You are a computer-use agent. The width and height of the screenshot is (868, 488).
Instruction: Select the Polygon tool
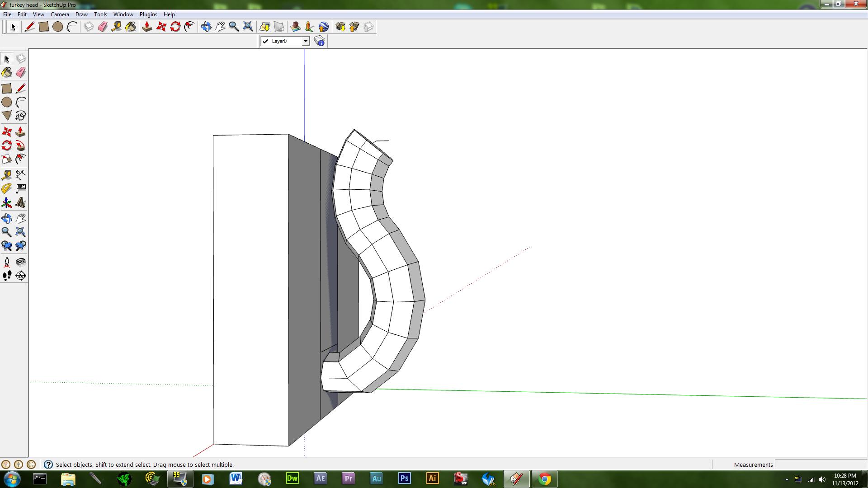[7, 116]
